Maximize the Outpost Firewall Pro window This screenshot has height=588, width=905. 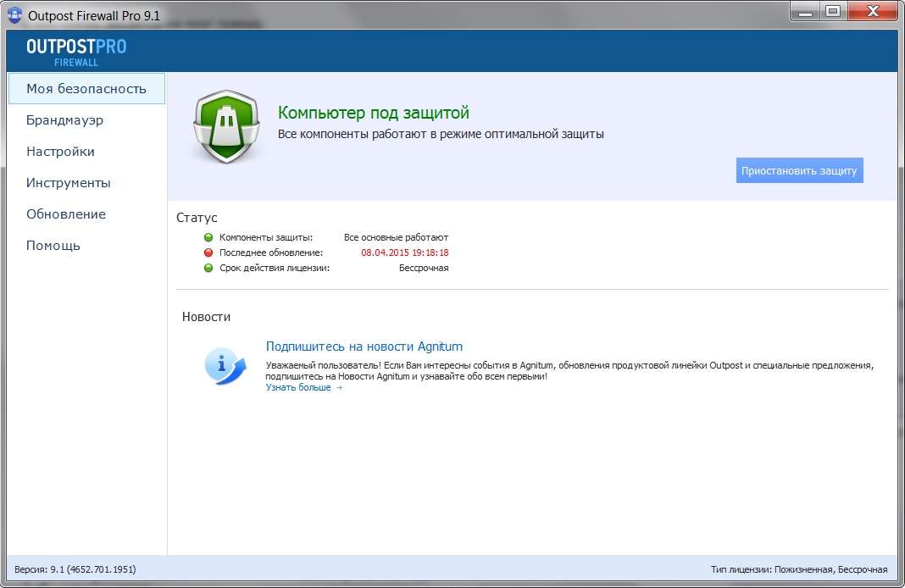pyautogui.click(x=833, y=12)
